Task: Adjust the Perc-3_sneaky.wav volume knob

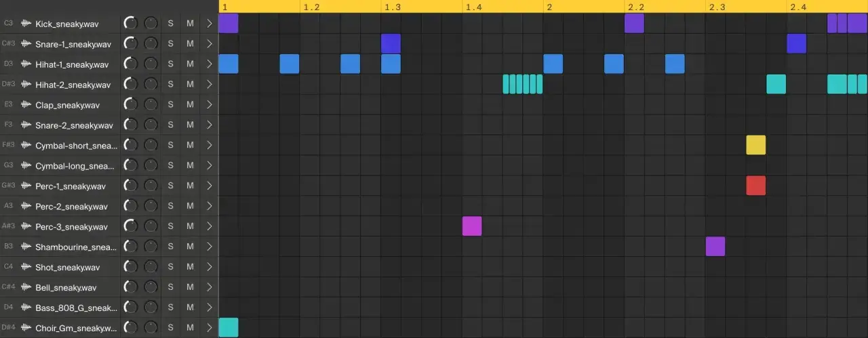Action: 131,226
